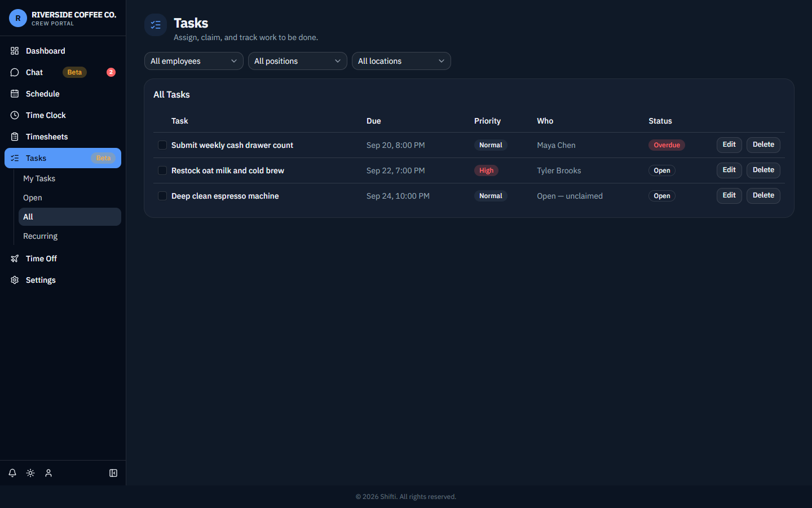Check the Restock oat milk and cold brew checkbox
The image size is (812, 508).
pyautogui.click(x=162, y=170)
